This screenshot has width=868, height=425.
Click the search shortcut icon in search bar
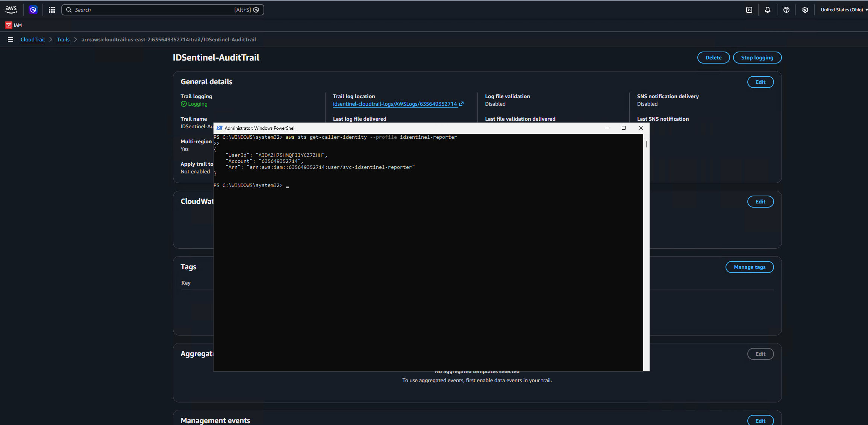pyautogui.click(x=256, y=10)
